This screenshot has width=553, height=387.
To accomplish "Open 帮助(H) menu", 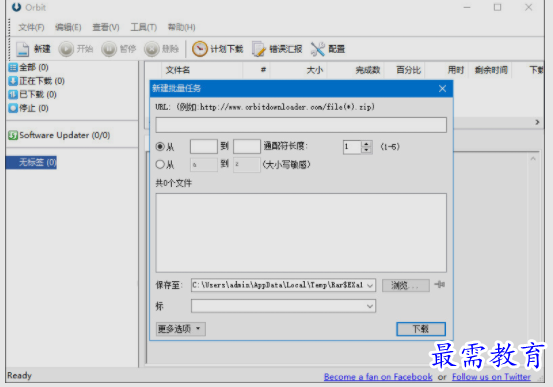I will (x=181, y=27).
